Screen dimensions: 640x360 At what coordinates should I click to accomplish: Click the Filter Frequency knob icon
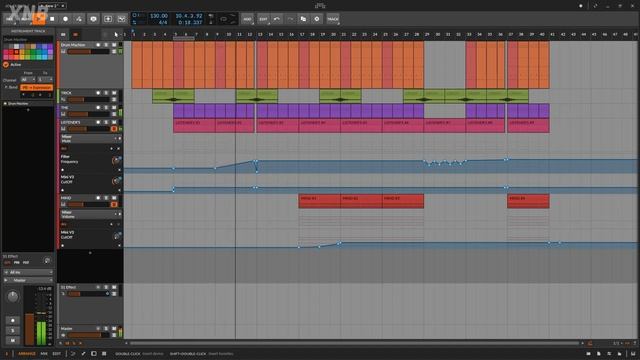(x=116, y=160)
